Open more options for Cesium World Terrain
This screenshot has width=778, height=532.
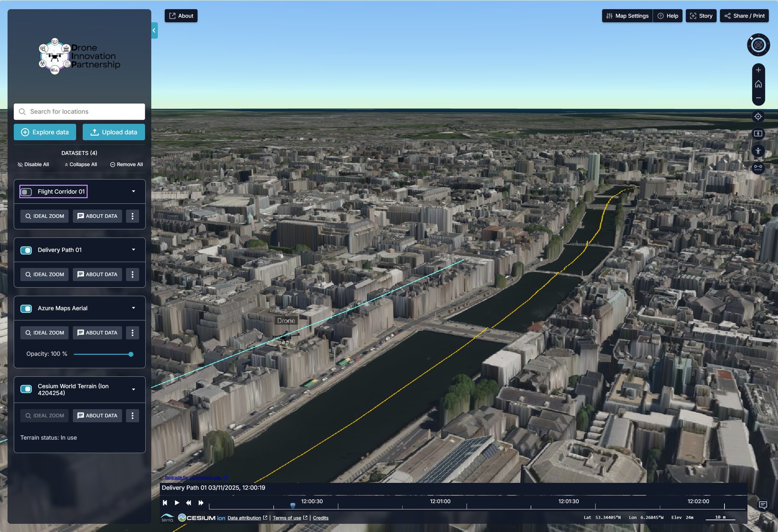132,415
